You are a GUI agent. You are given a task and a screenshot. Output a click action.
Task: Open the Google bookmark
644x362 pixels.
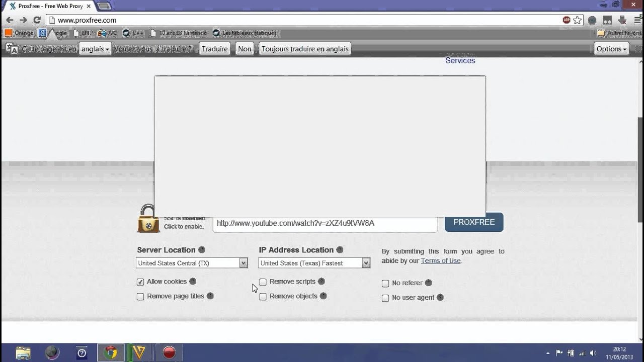[x=53, y=33]
